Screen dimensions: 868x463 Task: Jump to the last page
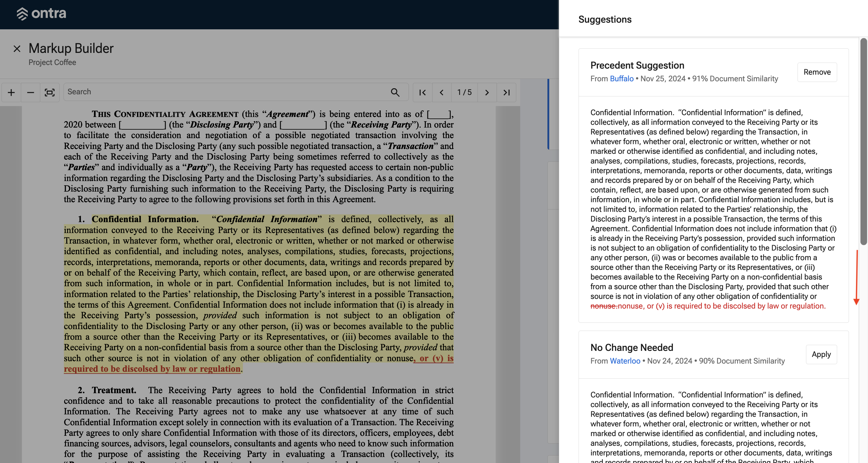(x=507, y=92)
